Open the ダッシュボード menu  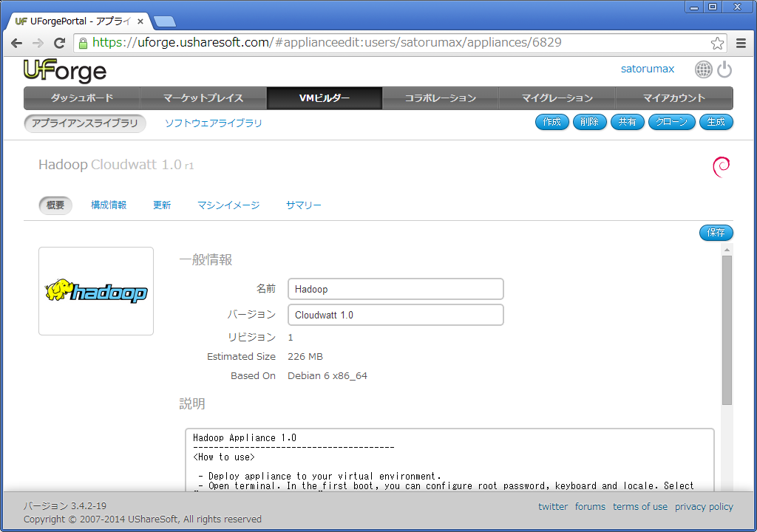[82, 98]
